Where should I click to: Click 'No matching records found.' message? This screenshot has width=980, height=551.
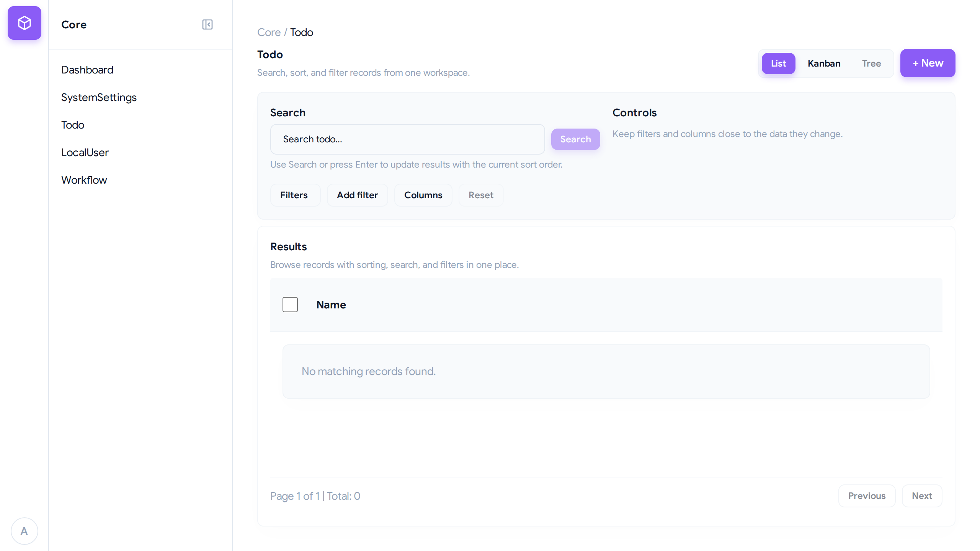tap(369, 371)
